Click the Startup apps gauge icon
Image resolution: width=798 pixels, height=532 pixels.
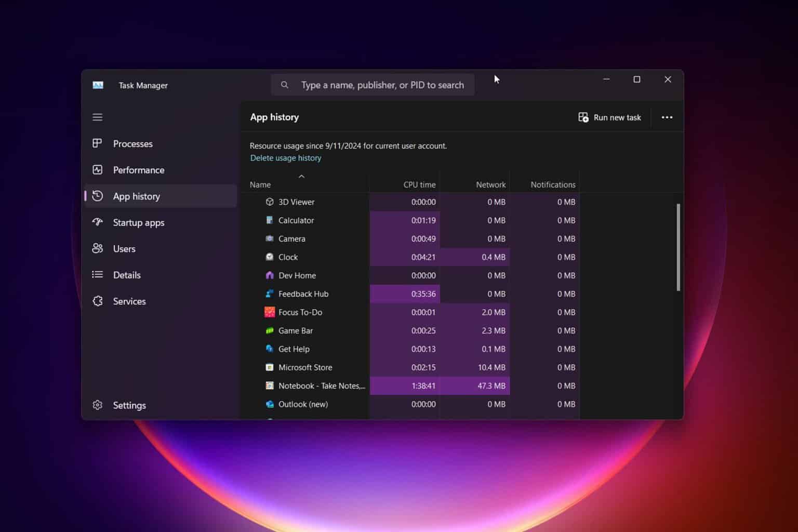pos(97,222)
